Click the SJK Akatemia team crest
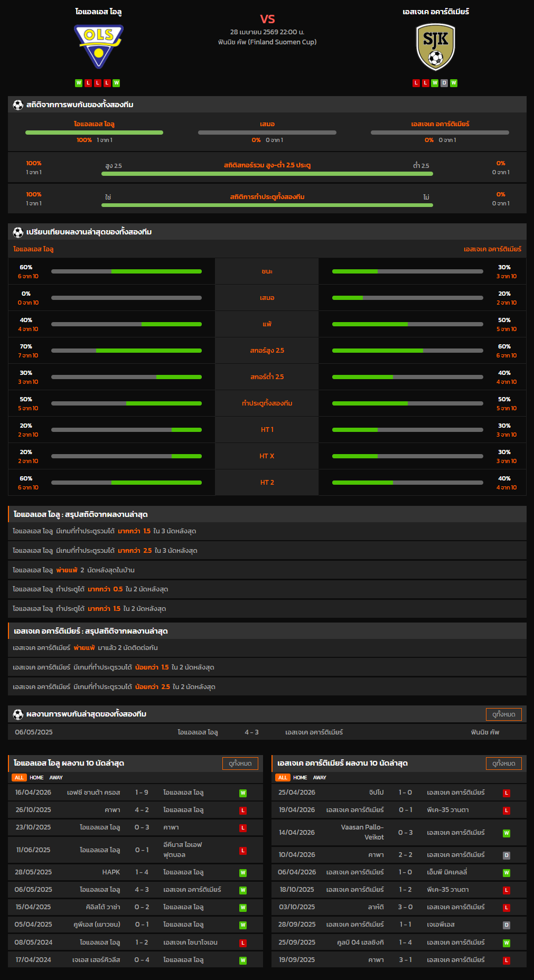The height and width of the screenshot is (980, 534). tap(435, 46)
